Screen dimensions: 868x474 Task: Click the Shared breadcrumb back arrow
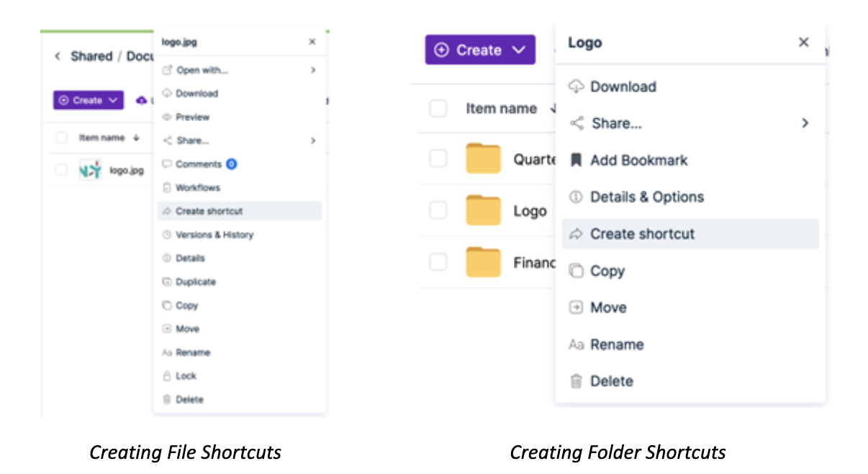(x=59, y=57)
